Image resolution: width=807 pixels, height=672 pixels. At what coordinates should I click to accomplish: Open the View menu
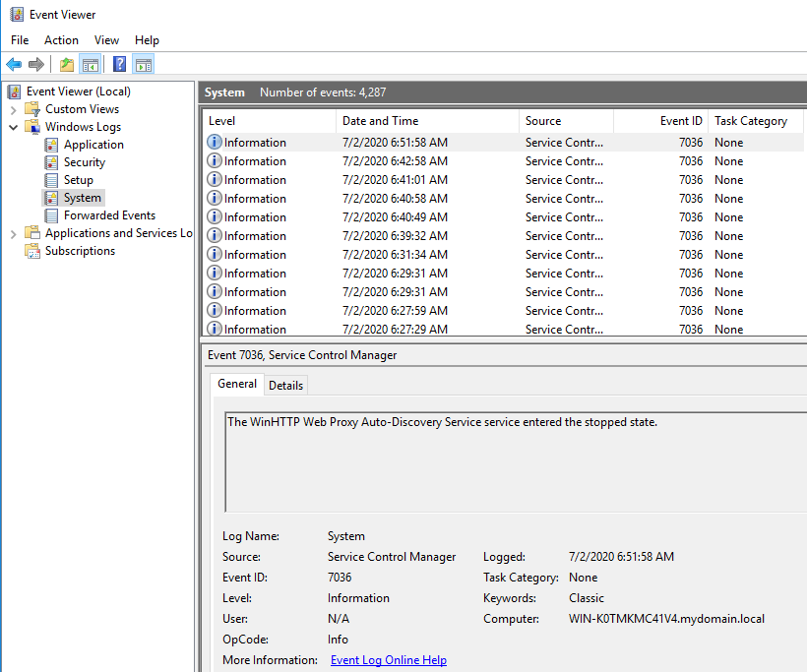106,40
